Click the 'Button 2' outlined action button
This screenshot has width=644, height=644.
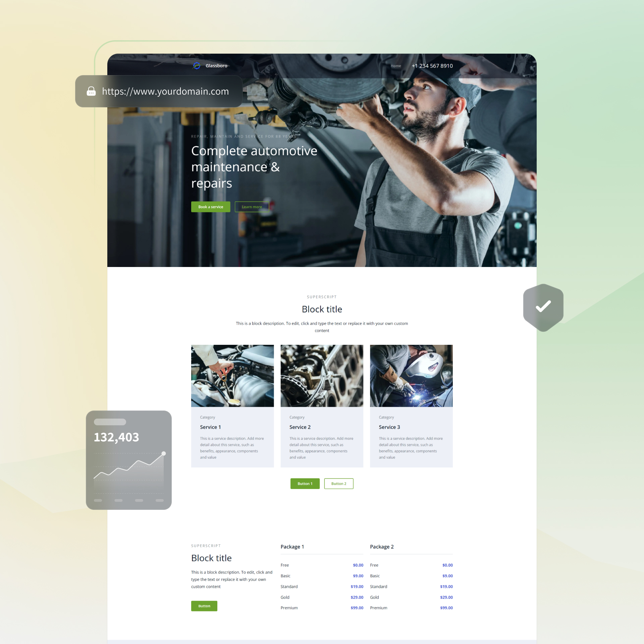coord(339,484)
